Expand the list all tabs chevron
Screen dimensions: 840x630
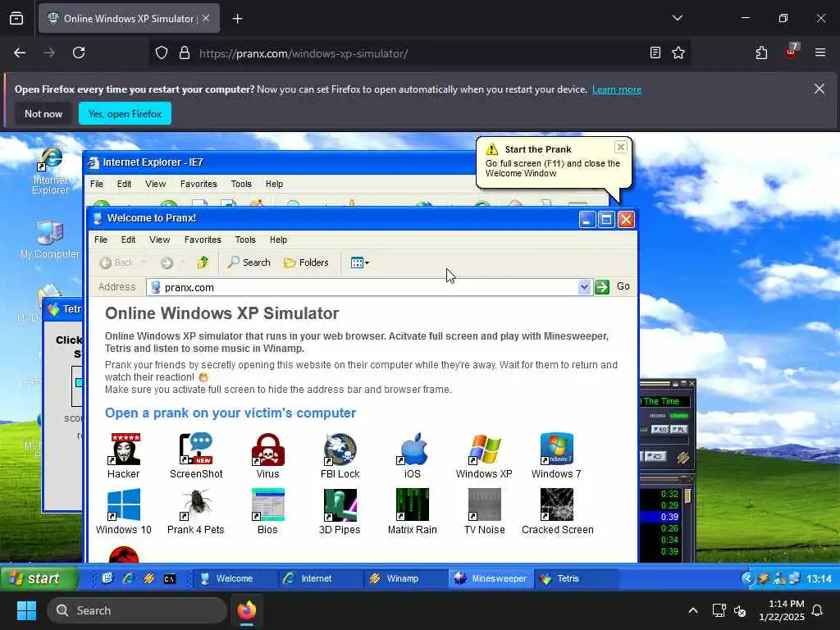(677, 18)
